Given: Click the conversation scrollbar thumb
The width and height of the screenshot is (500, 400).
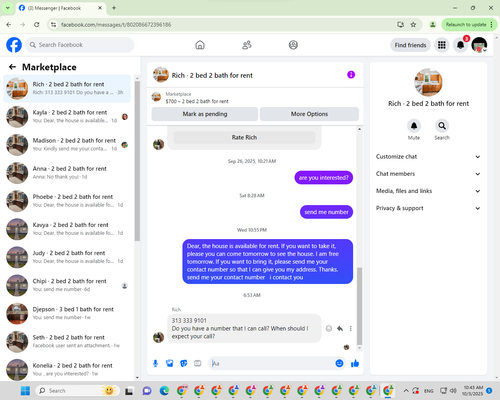Looking at the screenshot, I should coord(359,306).
